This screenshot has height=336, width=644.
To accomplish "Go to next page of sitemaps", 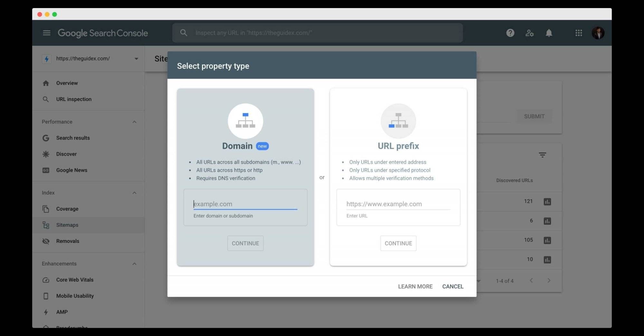I will 549,281.
